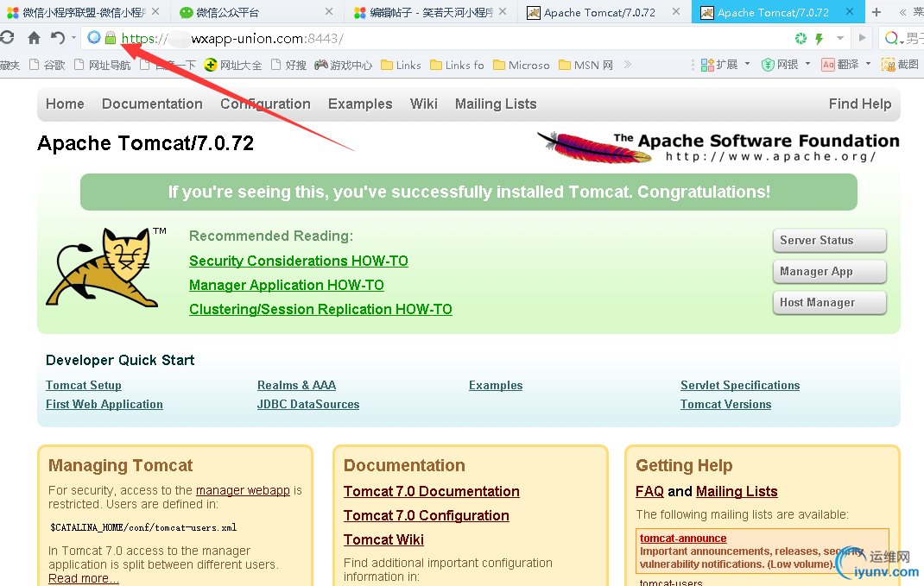Click Find Help in navigation bar
The width and height of the screenshot is (924, 586).
click(x=860, y=104)
